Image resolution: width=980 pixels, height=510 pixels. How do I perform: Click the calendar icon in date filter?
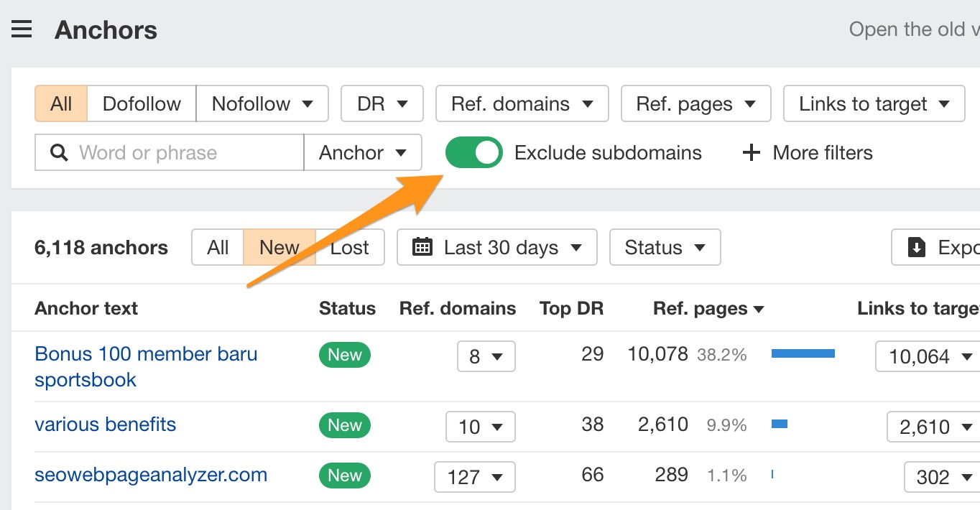click(x=422, y=248)
